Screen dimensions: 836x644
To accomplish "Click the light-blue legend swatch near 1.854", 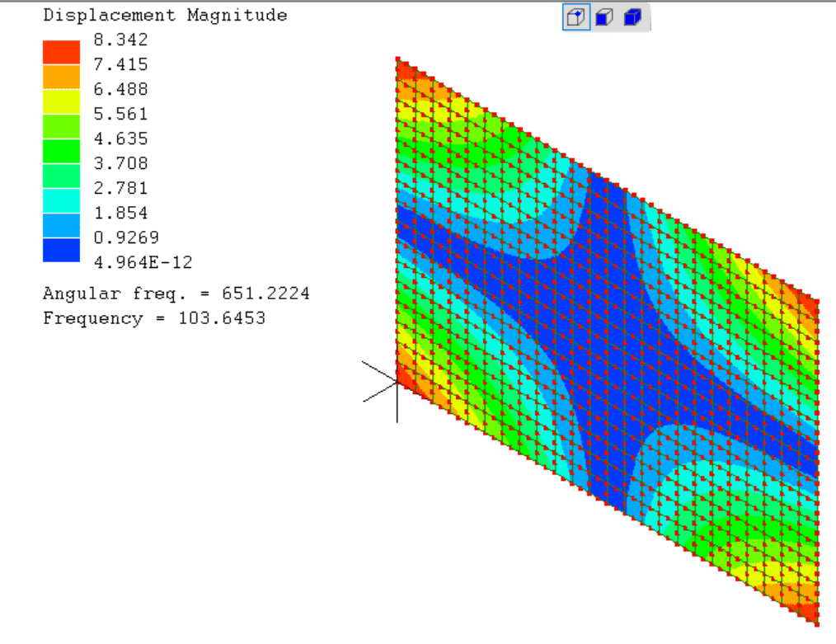I will coord(61,225).
